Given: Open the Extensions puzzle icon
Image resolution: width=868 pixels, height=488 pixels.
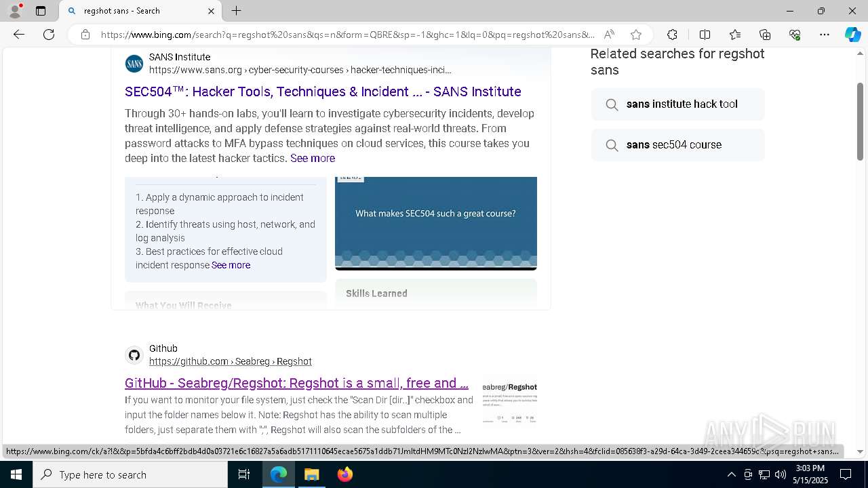Looking at the screenshot, I should pyautogui.click(x=672, y=35).
